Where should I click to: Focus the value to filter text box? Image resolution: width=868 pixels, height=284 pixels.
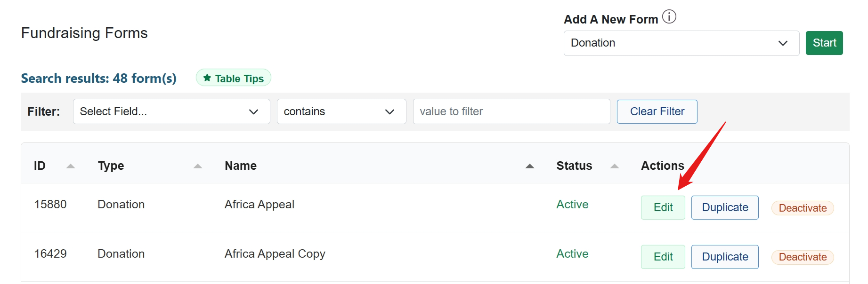[x=511, y=111]
